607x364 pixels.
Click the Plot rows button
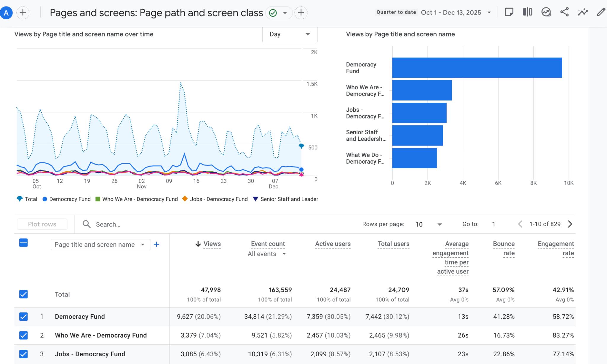click(42, 224)
